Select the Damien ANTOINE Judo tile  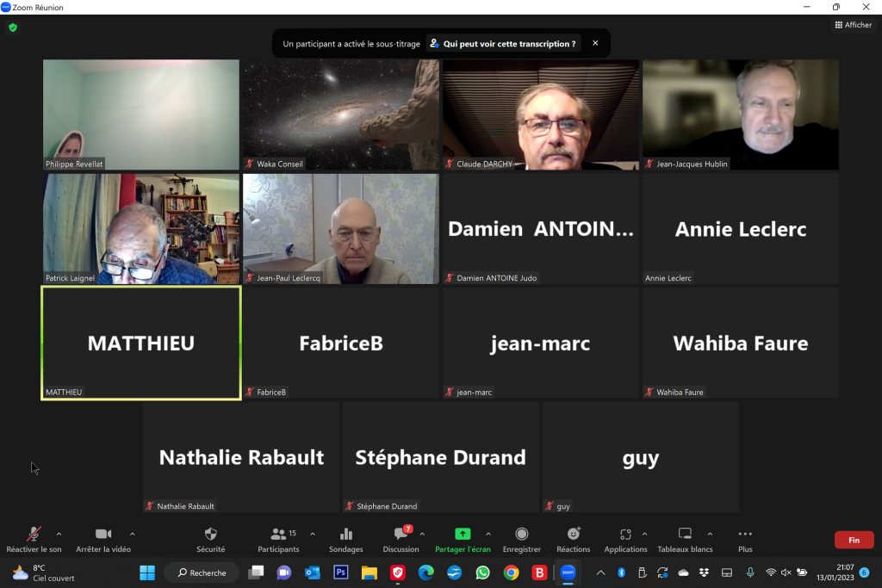(x=541, y=229)
